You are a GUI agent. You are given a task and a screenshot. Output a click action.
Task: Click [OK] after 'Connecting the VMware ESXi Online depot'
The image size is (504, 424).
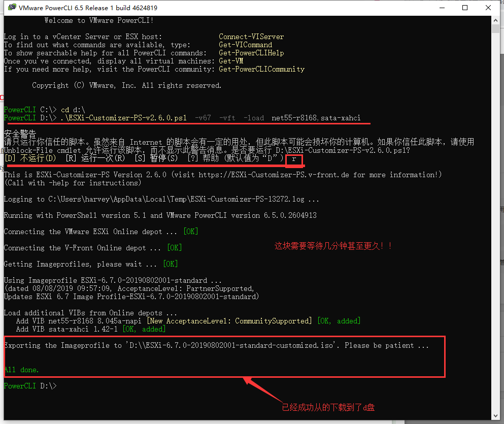pos(191,232)
